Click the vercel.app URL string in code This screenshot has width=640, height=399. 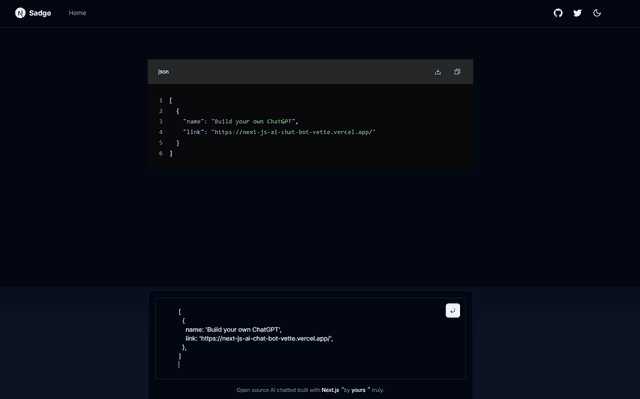coord(293,132)
